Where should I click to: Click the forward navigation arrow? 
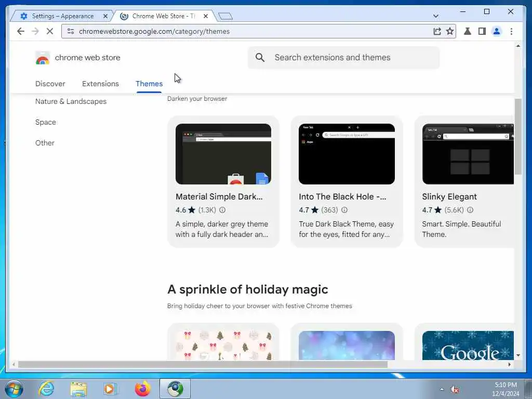pos(35,31)
